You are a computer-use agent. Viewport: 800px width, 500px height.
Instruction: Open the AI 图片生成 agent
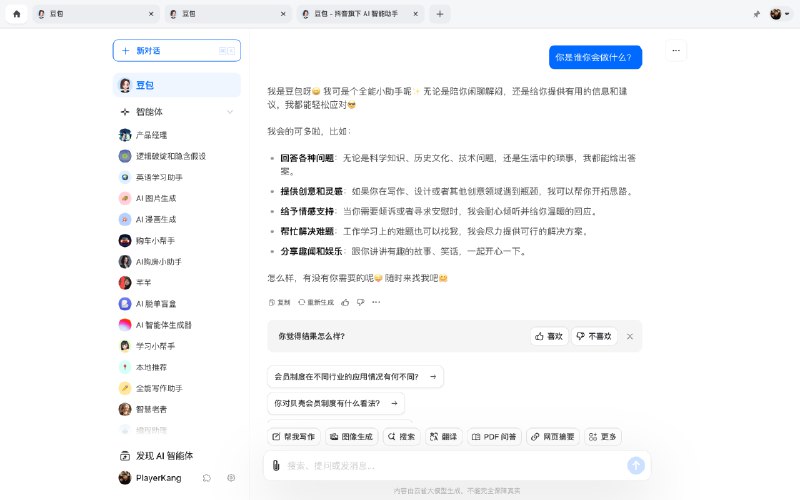click(x=177, y=198)
